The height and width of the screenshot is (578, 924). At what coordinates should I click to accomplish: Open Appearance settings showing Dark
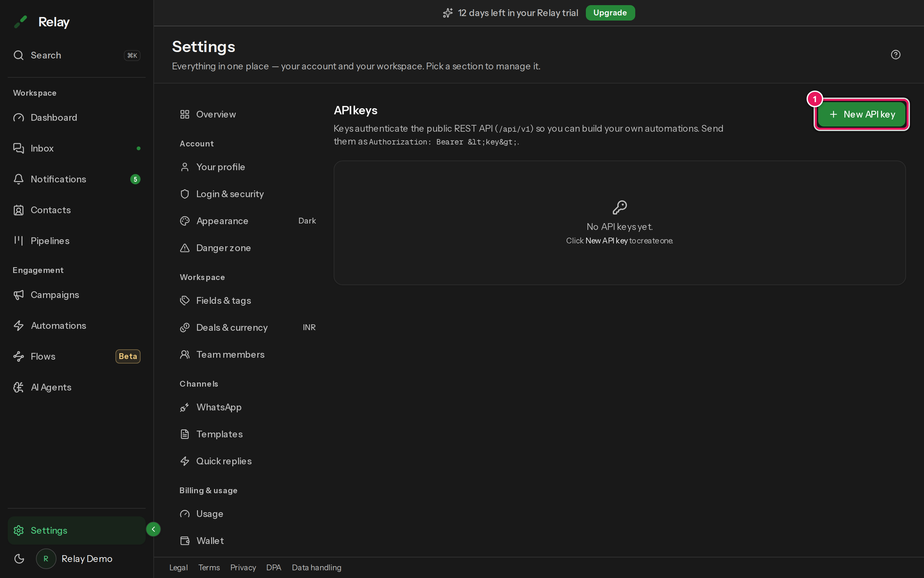coord(248,221)
